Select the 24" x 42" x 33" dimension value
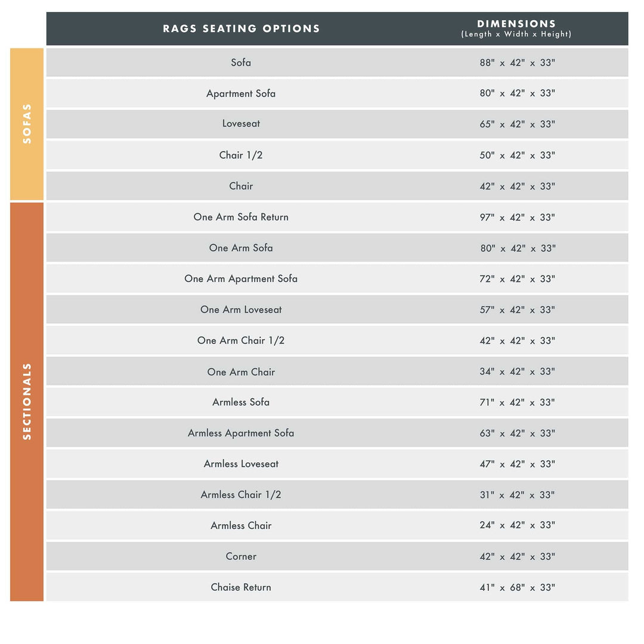The height and width of the screenshot is (644, 644). [x=517, y=525]
